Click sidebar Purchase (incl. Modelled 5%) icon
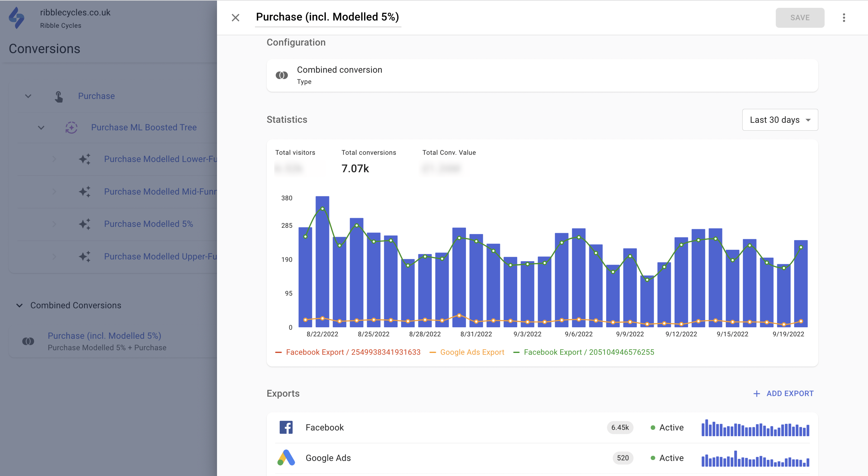Image resolution: width=868 pixels, height=476 pixels. (28, 341)
